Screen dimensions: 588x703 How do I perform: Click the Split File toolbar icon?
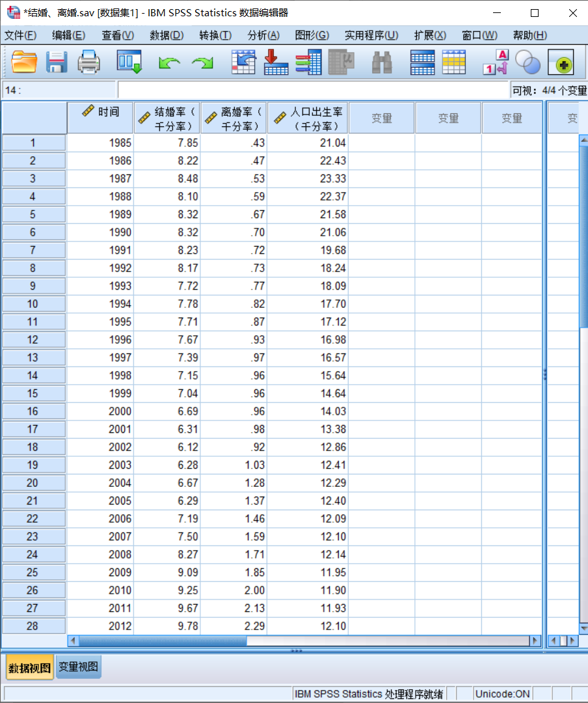click(422, 62)
